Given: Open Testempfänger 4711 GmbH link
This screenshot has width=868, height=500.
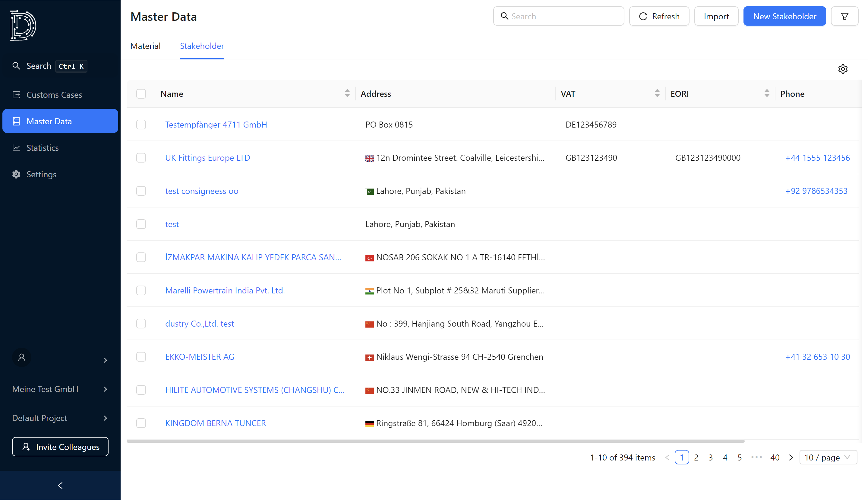Looking at the screenshot, I should (216, 125).
